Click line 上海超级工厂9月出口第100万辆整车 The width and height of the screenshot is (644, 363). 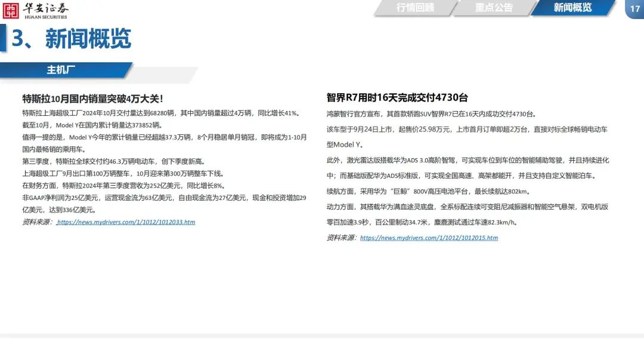(123, 174)
